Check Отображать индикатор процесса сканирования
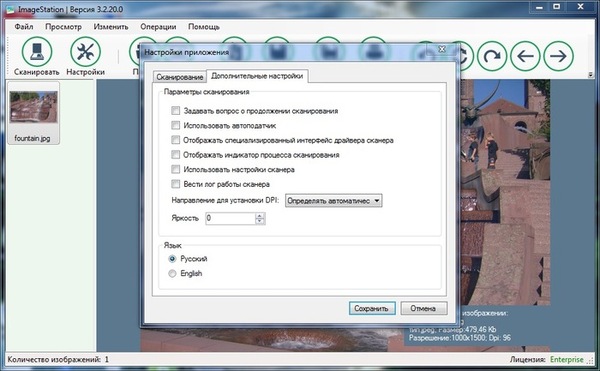This screenshot has width=600, height=371. click(175, 155)
